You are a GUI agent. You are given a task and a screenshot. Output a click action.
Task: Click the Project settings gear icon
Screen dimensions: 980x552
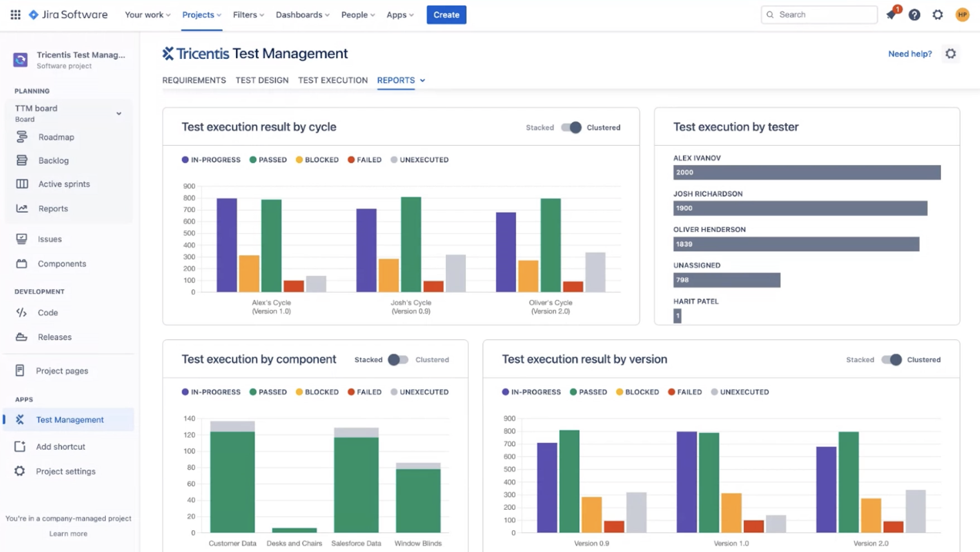[20, 471]
